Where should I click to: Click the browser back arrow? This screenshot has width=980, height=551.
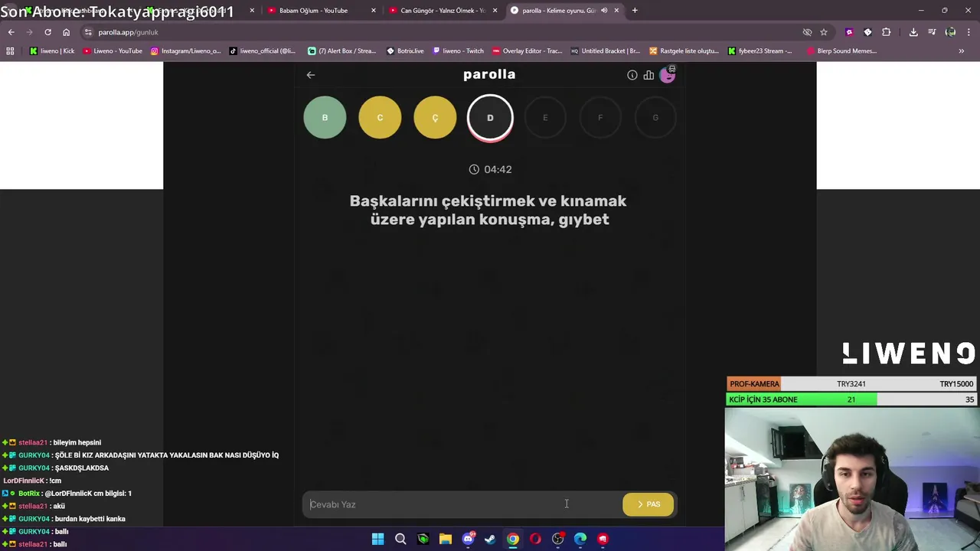tap(11, 32)
